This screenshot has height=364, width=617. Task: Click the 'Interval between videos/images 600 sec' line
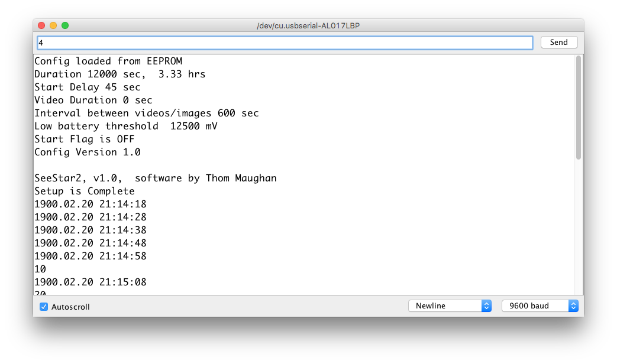coord(146,113)
